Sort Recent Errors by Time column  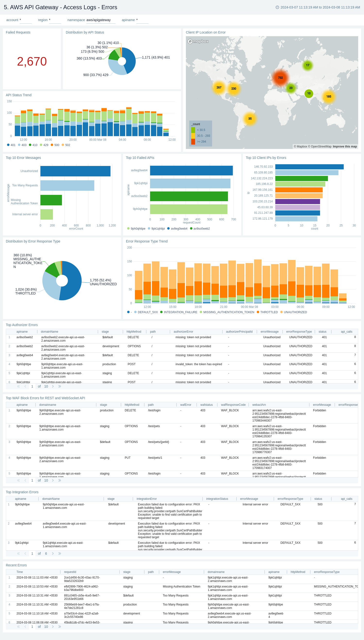[19, 572]
